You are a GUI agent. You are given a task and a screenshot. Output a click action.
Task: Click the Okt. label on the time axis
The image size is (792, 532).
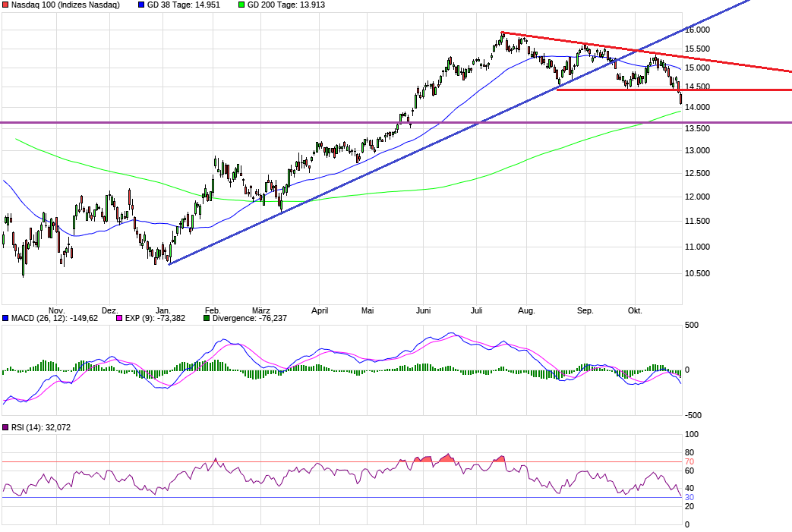click(x=635, y=310)
